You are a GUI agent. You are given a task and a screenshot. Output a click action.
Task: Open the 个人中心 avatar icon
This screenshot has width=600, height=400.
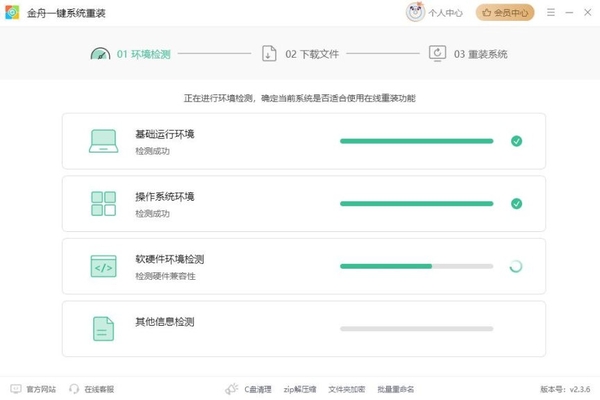coord(415,12)
